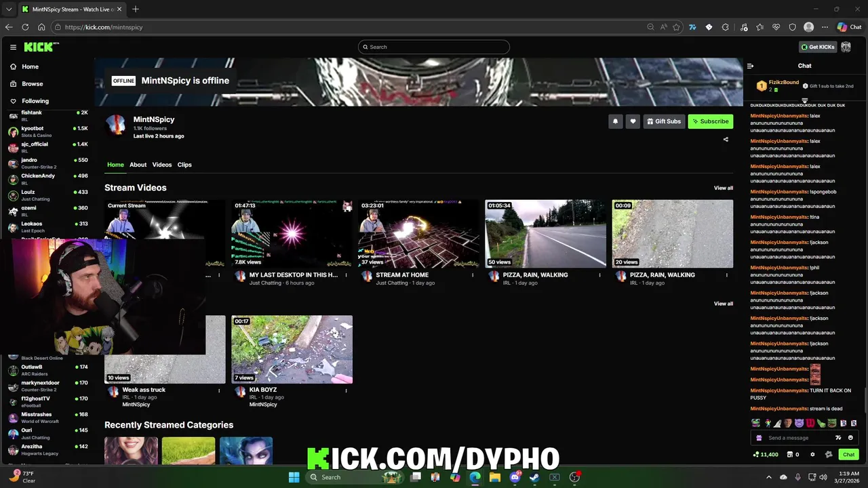This screenshot has width=868, height=488.
Task: Select the Home channel tab
Action: coord(115,165)
